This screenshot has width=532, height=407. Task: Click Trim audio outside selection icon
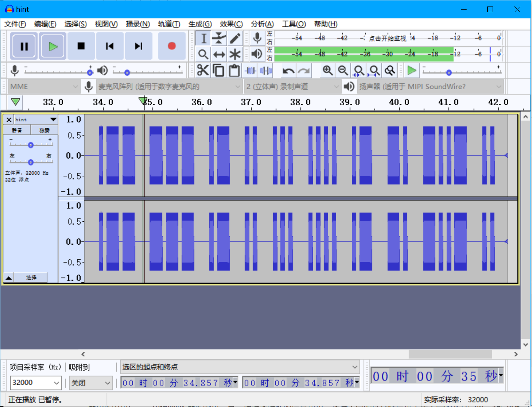point(250,70)
